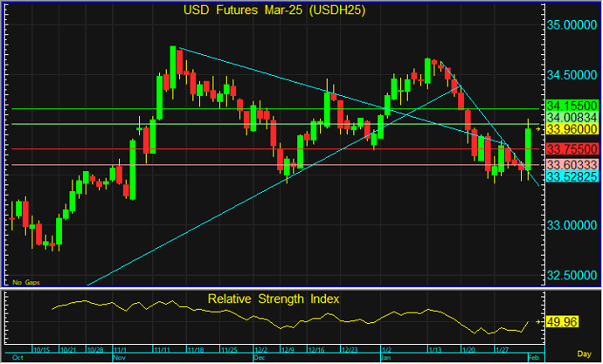Click the 35.00000 price axis label

point(572,27)
